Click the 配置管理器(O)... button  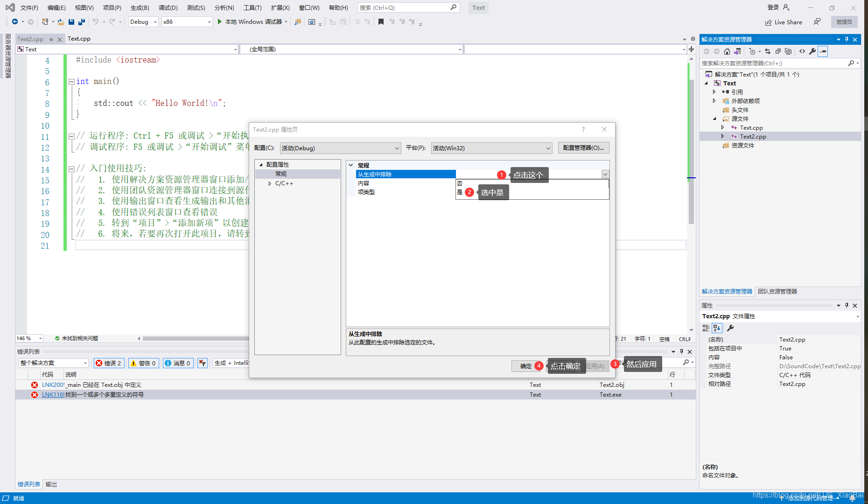click(x=583, y=148)
